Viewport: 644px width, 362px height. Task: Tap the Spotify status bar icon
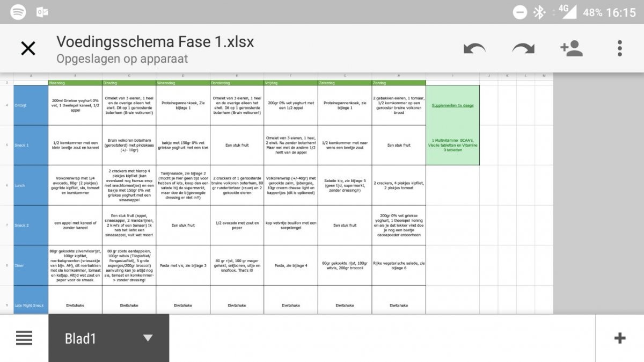click(18, 12)
